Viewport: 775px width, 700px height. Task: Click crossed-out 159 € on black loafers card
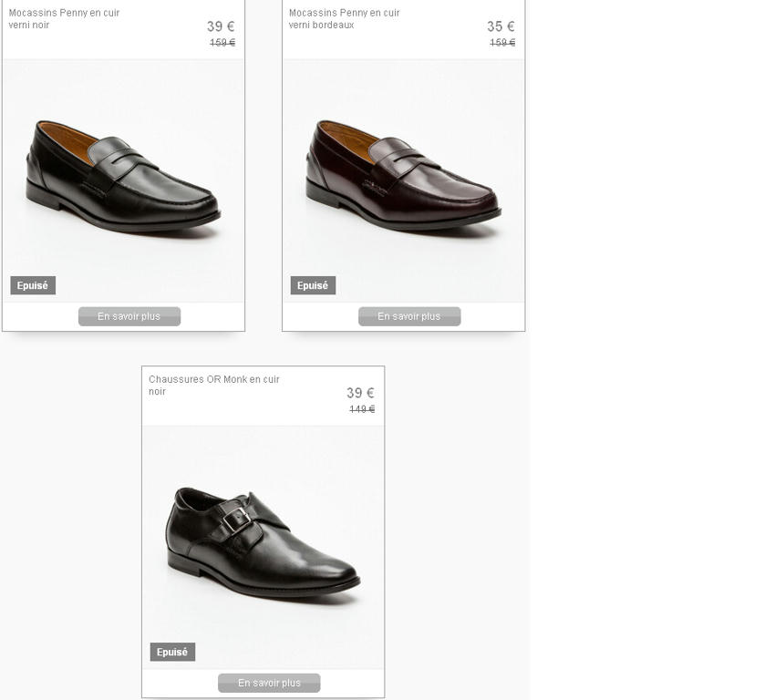pos(222,43)
